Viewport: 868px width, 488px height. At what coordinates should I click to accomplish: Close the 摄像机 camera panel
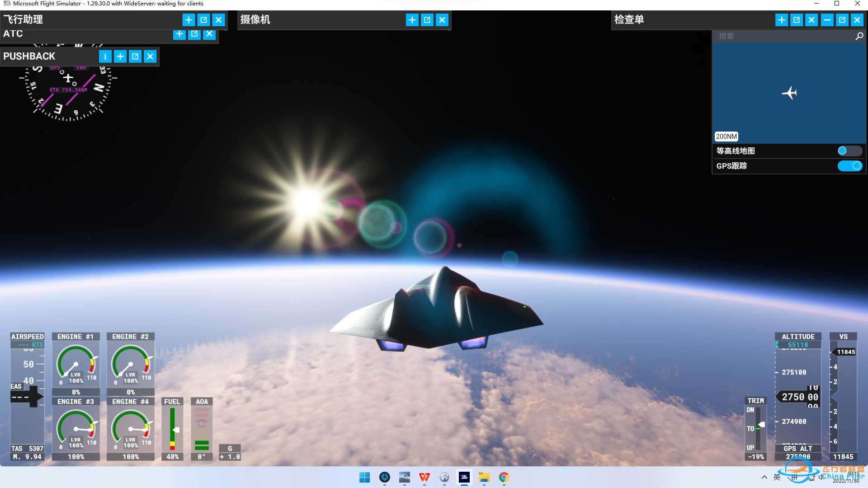point(442,20)
